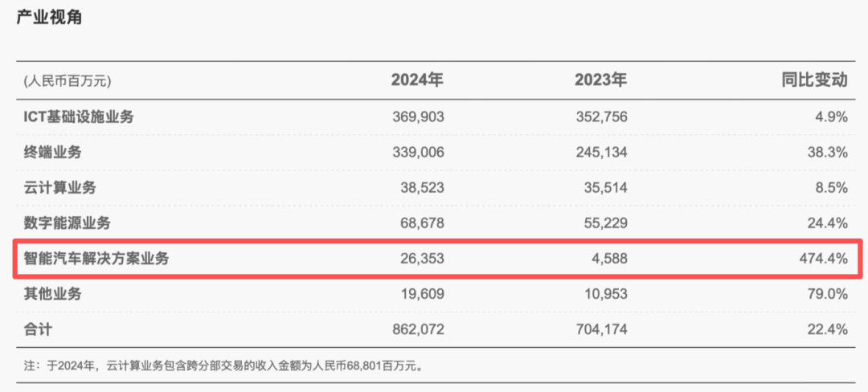Click the footnote about 云计算业务

[x=223, y=366]
